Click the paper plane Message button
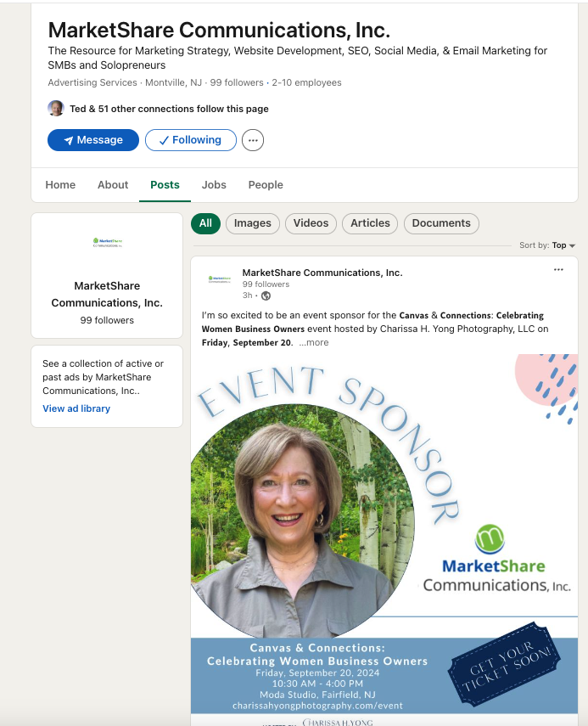The image size is (588, 726). click(x=93, y=140)
